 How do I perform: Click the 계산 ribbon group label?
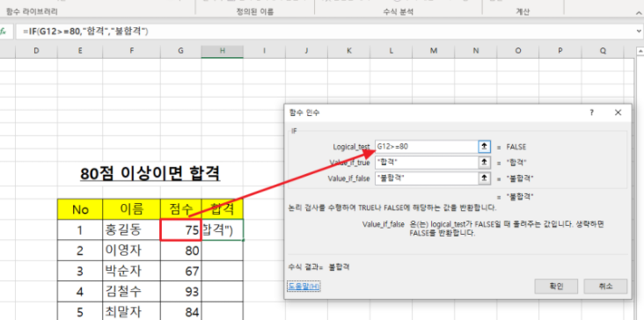coord(523,12)
